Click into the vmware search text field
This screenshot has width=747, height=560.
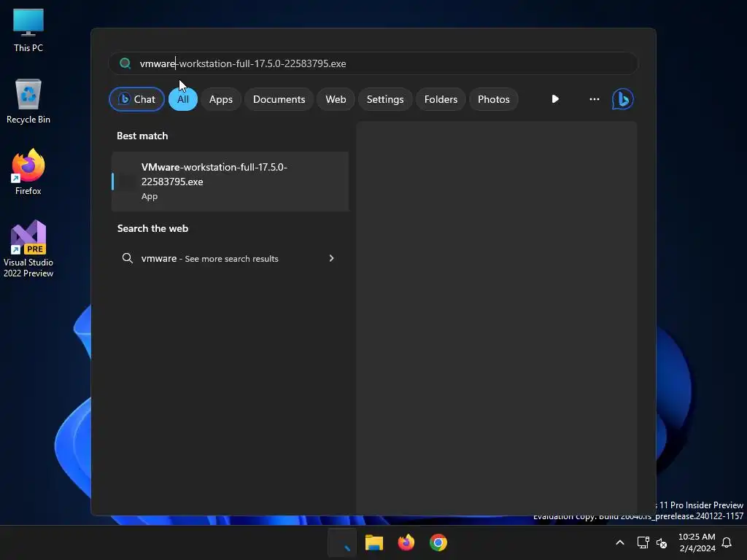[x=373, y=63]
